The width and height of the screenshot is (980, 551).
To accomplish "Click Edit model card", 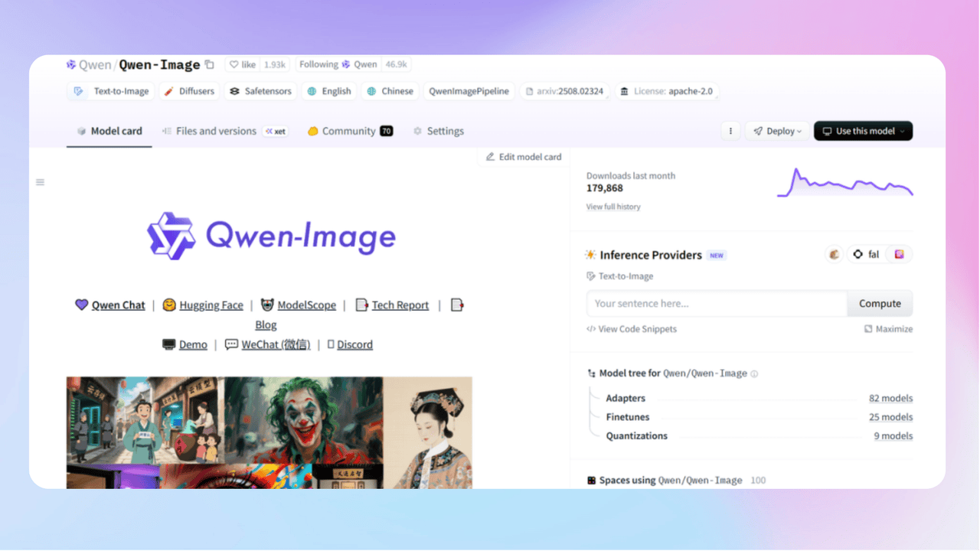I will (524, 157).
